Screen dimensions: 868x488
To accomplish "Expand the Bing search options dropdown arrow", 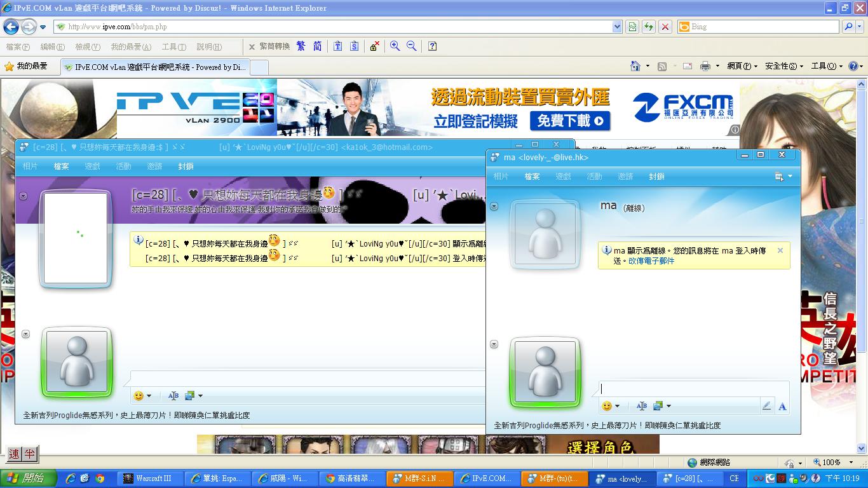I will tap(860, 27).
